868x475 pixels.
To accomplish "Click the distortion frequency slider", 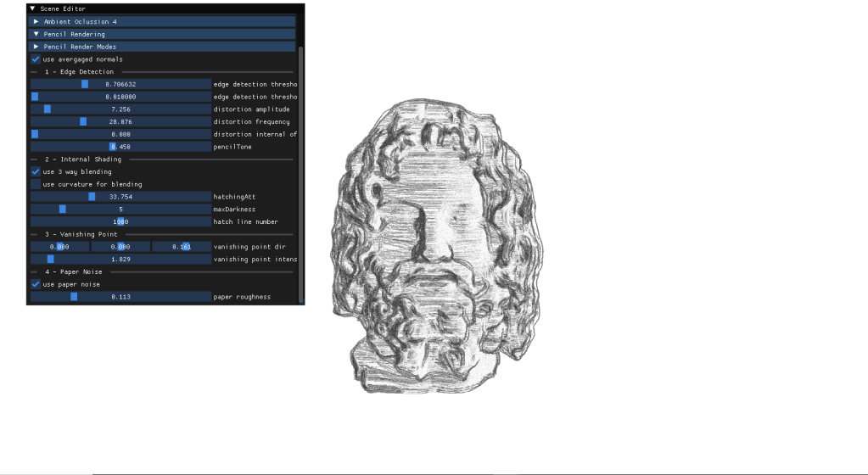I will click(120, 122).
